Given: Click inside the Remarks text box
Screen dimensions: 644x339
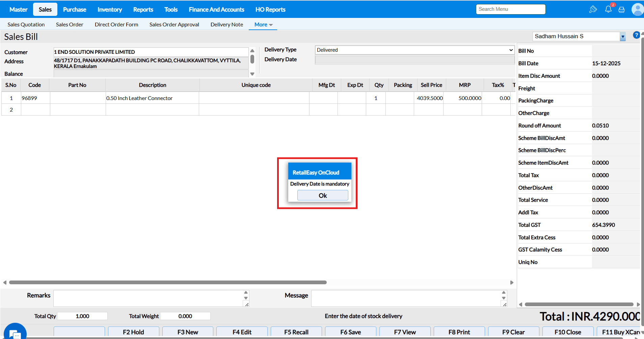Looking at the screenshot, I should tap(149, 298).
